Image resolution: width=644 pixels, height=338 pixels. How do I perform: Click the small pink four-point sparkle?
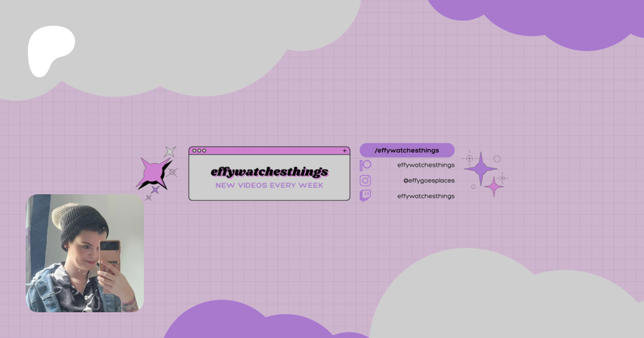pos(494,186)
